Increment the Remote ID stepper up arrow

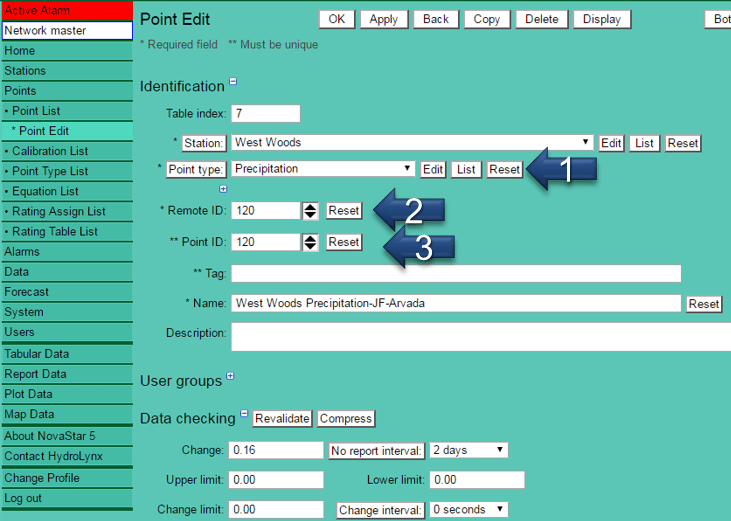pos(311,206)
